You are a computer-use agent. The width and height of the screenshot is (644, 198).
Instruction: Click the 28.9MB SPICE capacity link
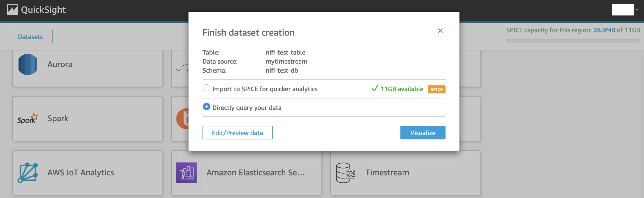point(604,30)
